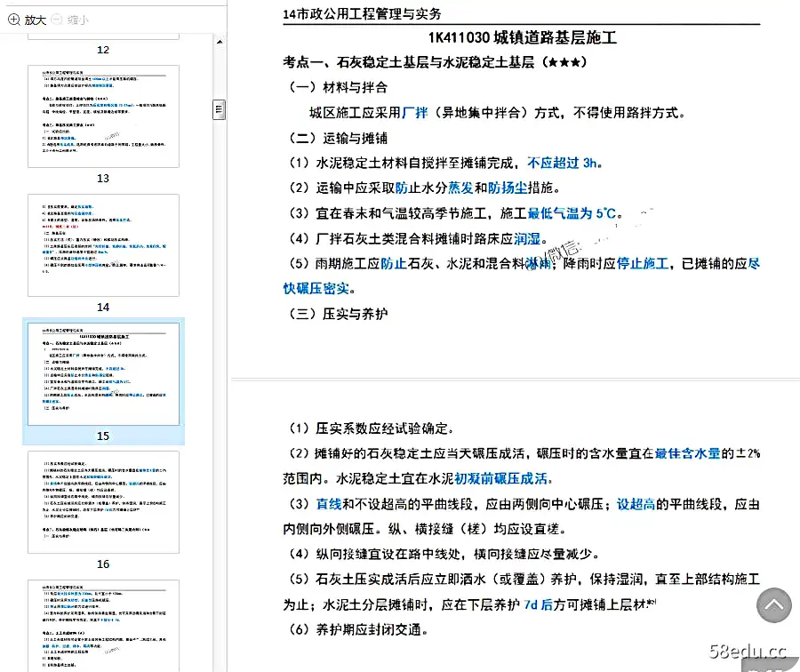Open page 14 thumbnail
Screen dimensions: 800x672
[104, 245]
